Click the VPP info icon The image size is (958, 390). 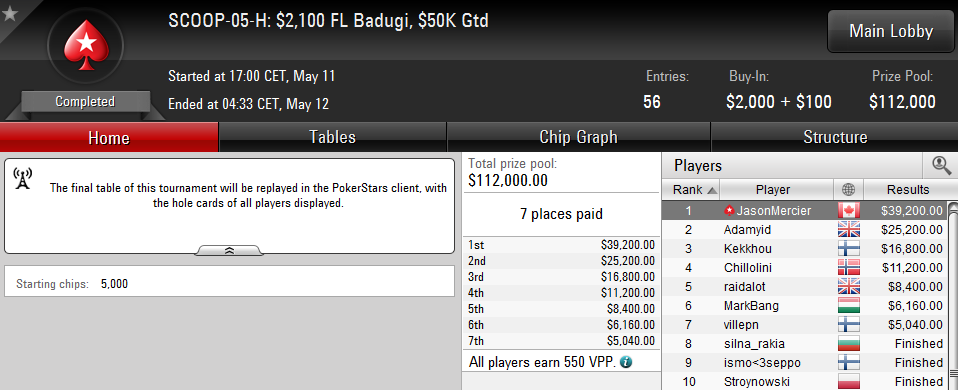(x=626, y=362)
